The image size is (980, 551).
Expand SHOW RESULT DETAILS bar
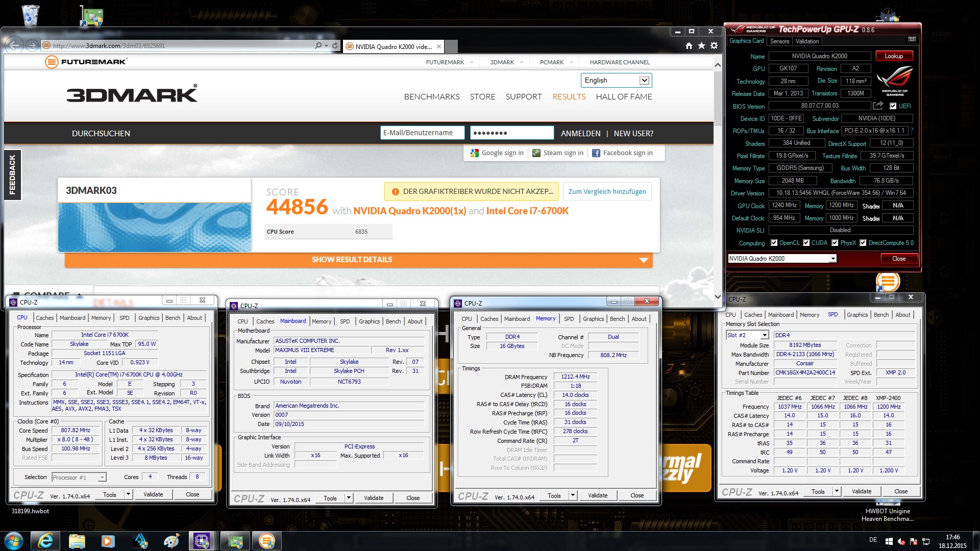[x=358, y=260]
